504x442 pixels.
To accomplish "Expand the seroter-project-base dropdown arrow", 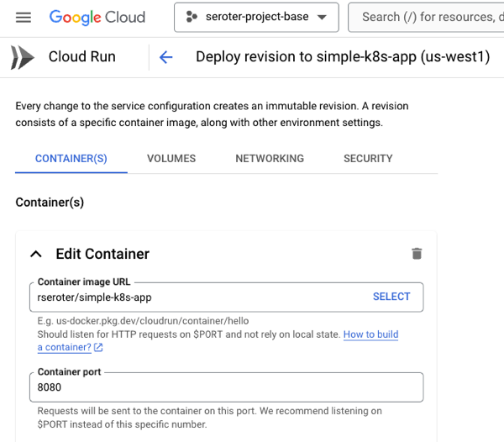I will 322,18.
